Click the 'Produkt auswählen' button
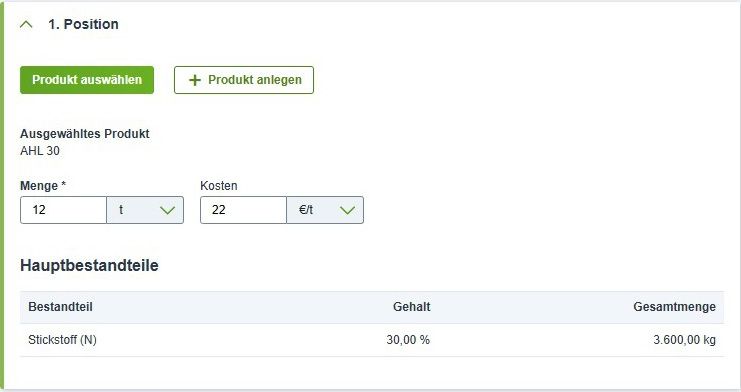Viewport: 741px width, 392px height. pyautogui.click(x=87, y=80)
